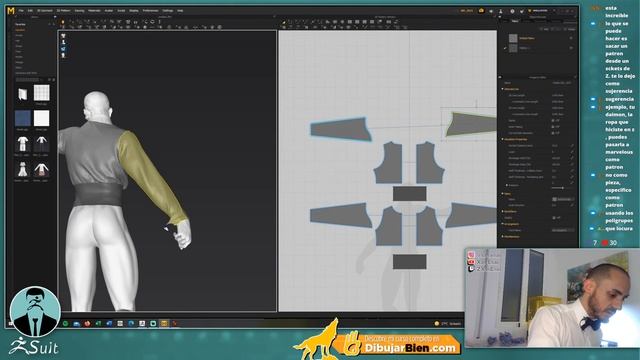Open the Fabric dropdown in the Property Editor

tap(562, 199)
